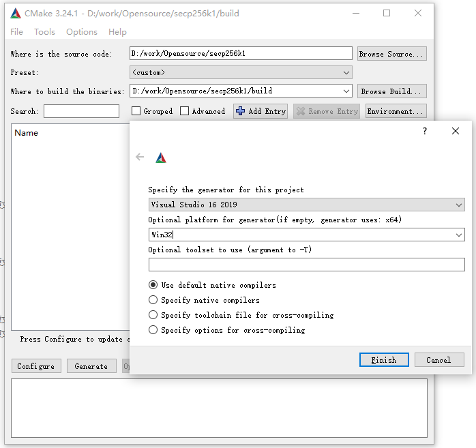The image size is (476, 448).
Task: Click the Finish button
Action: coord(383,360)
